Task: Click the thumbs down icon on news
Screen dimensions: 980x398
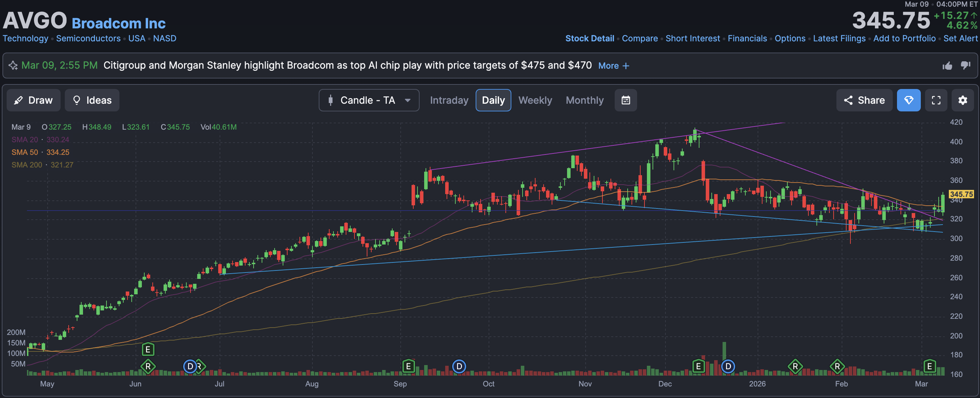Action: [965, 66]
